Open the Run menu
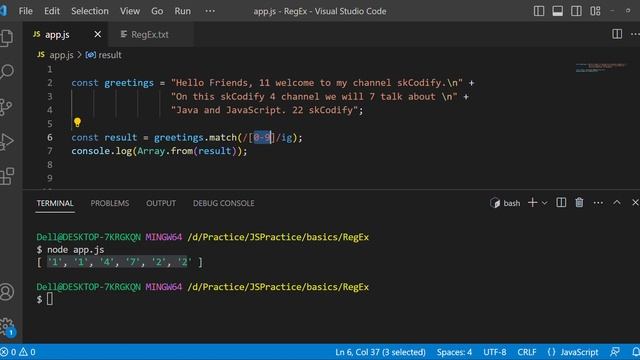Image resolution: width=640 pixels, height=360 pixels. coord(182,11)
